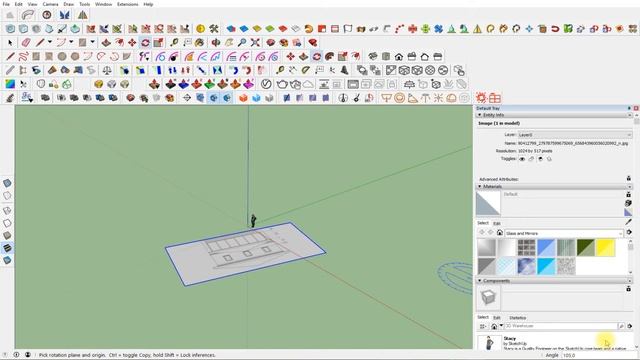The width and height of the screenshot is (640, 360).
Task: Click the 3D Warehouse search field
Action: (x=561, y=326)
